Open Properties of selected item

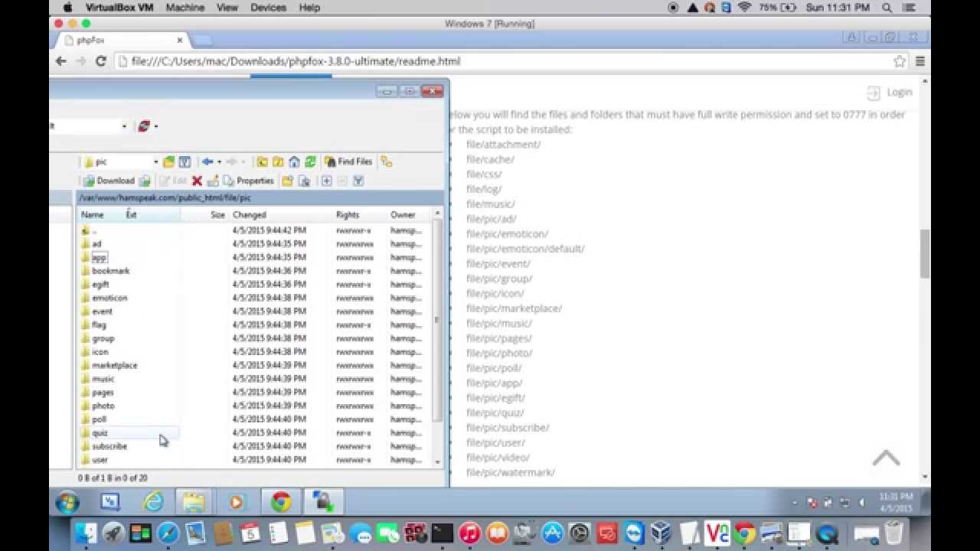(248, 181)
